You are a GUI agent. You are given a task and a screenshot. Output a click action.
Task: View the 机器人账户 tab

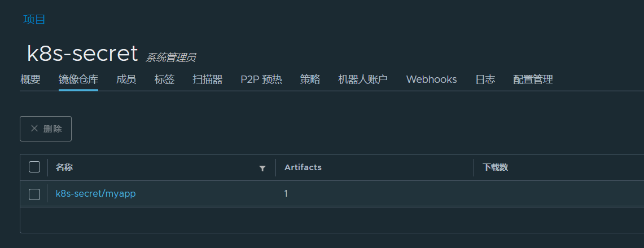(363, 79)
